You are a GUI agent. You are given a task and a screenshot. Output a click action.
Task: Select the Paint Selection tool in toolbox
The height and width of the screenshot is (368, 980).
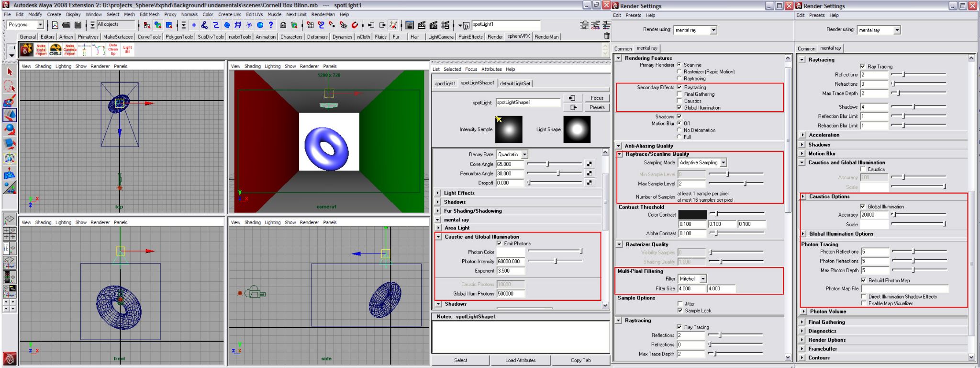(10, 101)
